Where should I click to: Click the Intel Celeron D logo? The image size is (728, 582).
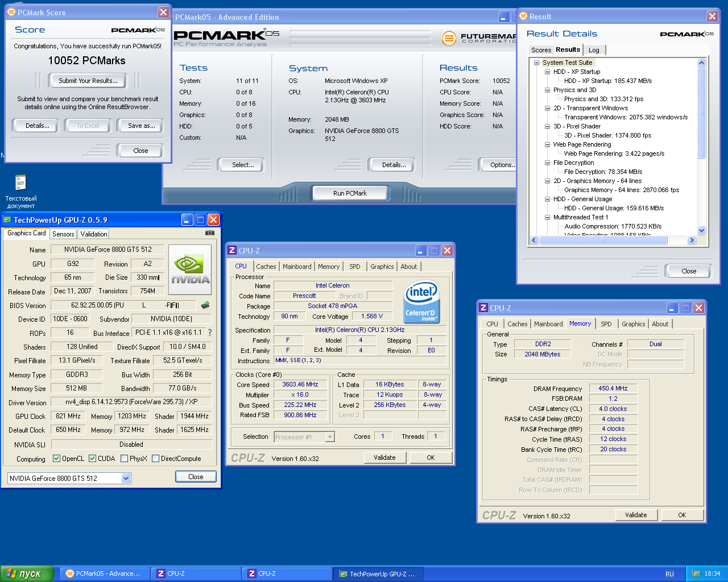coord(421,302)
